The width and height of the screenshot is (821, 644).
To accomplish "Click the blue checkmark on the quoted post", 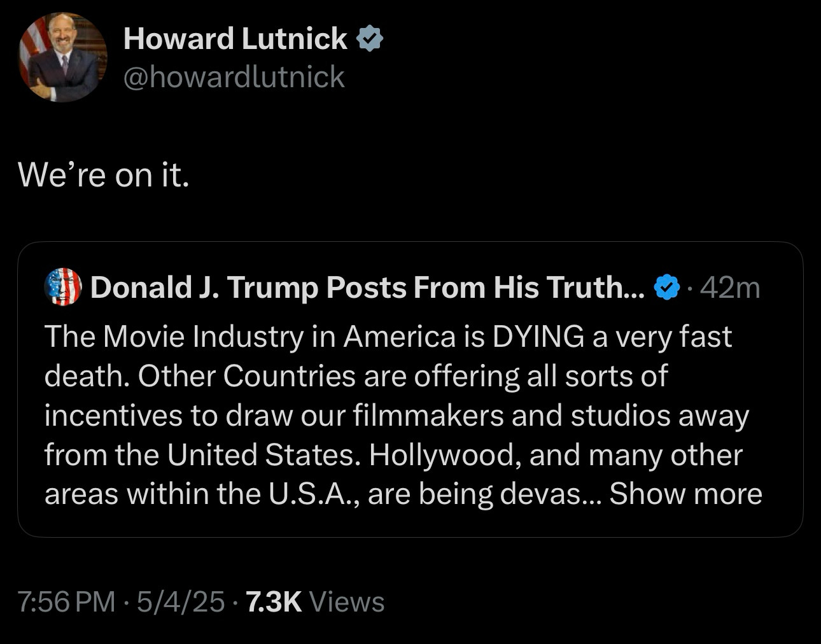I will pyautogui.click(x=666, y=288).
